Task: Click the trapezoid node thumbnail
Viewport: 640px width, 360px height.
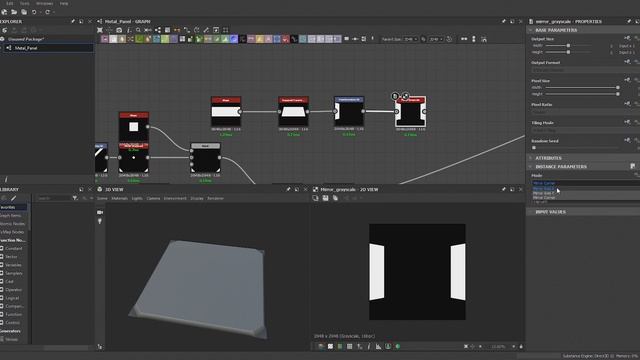Action: click(293, 112)
